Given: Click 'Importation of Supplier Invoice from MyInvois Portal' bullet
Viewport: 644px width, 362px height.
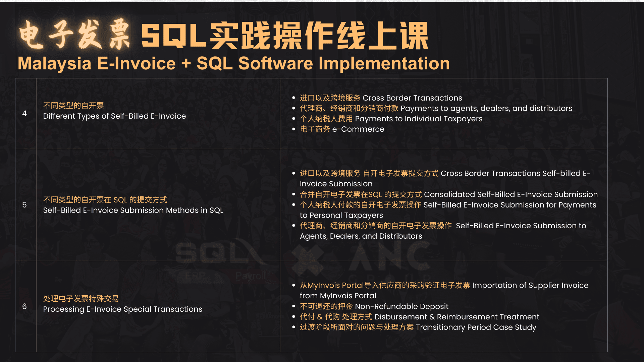Looking at the screenshot, I should 444,290.
